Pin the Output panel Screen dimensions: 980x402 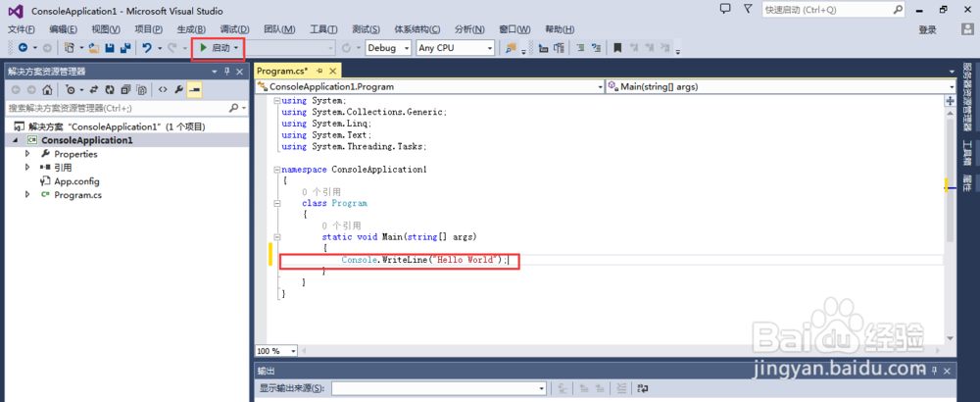pyautogui.click(x=935, y=370)
